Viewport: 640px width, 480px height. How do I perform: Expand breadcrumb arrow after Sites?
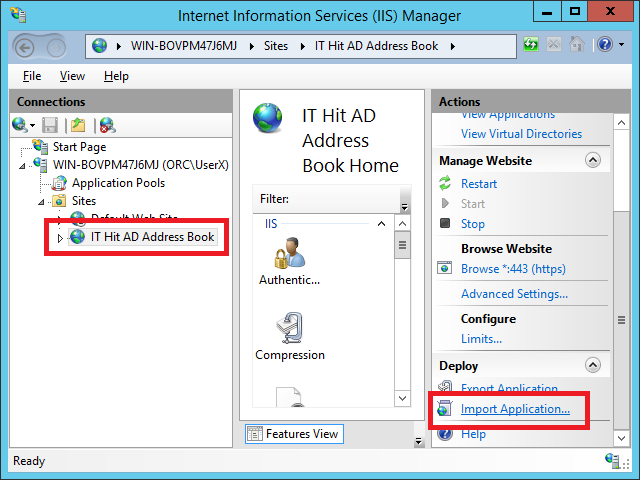pyautogui.click(x=302, y=47)
